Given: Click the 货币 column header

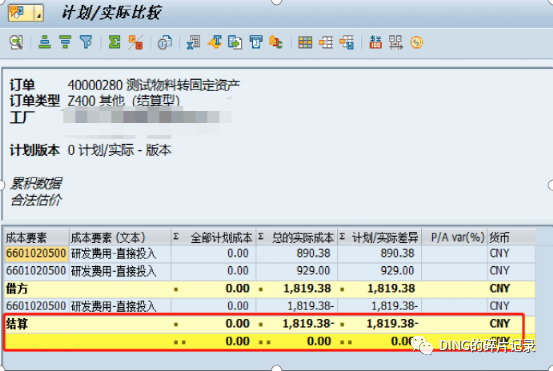Looking at the screenshot, I should coord(511,237).
